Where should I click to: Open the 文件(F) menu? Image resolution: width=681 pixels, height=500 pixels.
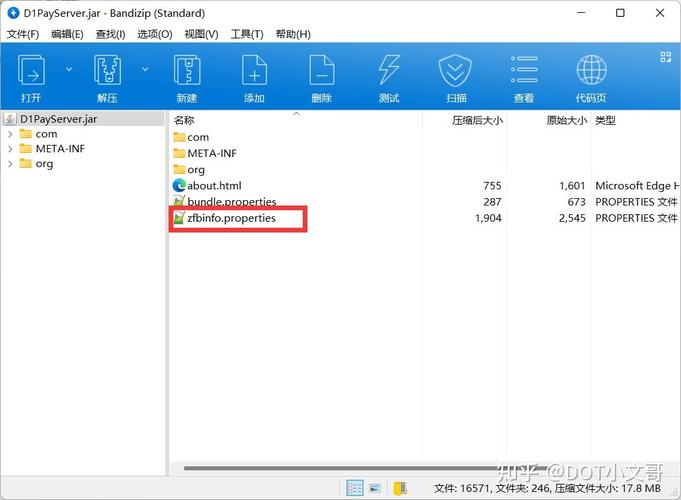coord(23,34)
